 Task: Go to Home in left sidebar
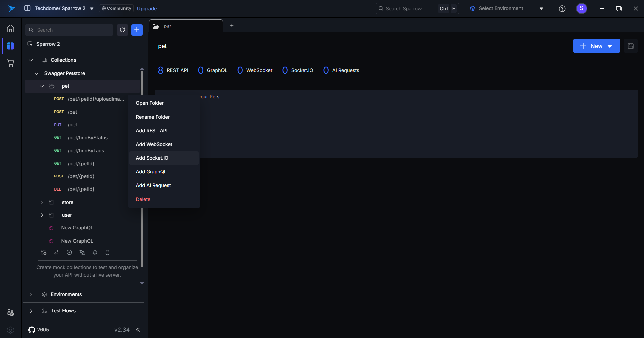(x=11, y=29)
